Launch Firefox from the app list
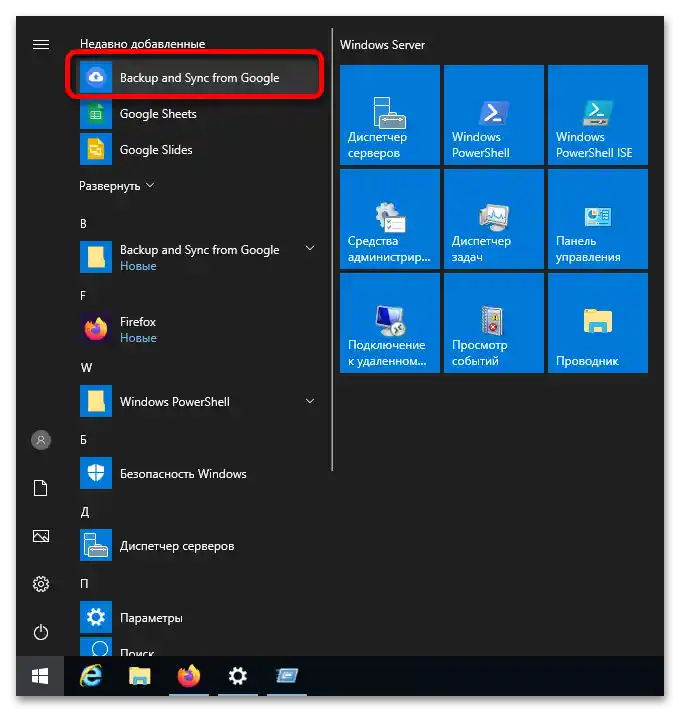680x712 pixels. 195,329
